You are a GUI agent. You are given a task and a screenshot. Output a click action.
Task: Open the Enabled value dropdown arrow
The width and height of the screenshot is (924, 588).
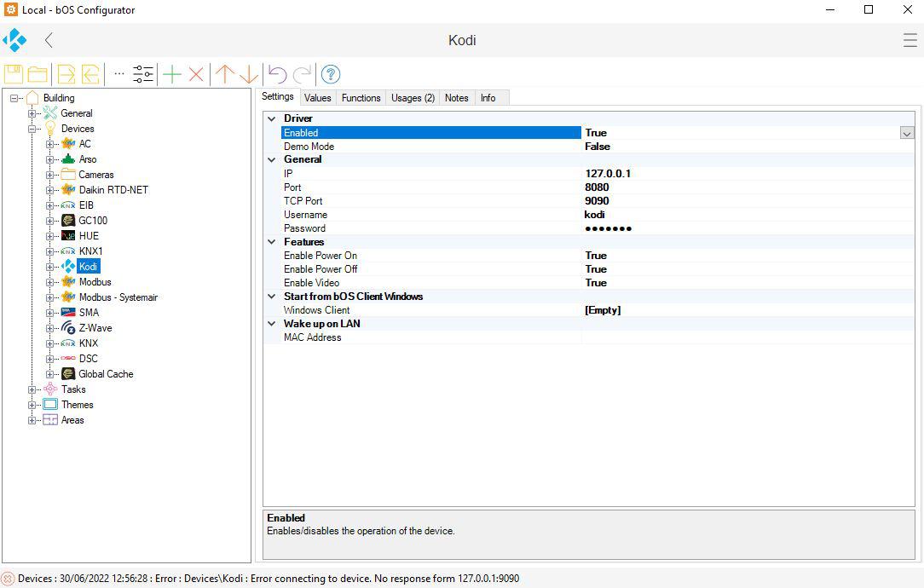click(x=906, y=133)
